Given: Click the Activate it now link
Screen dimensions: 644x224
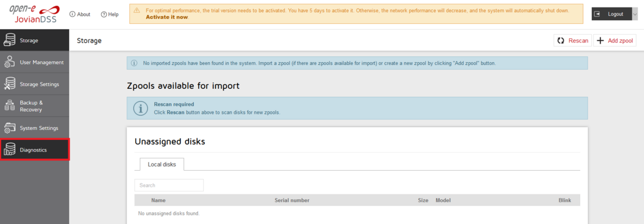Looking at the screenshot, I should (167, 17).
